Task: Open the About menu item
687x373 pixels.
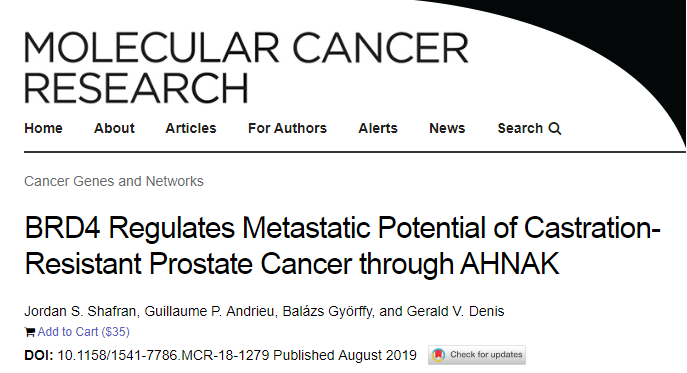Action: click(x=114, y=128)
